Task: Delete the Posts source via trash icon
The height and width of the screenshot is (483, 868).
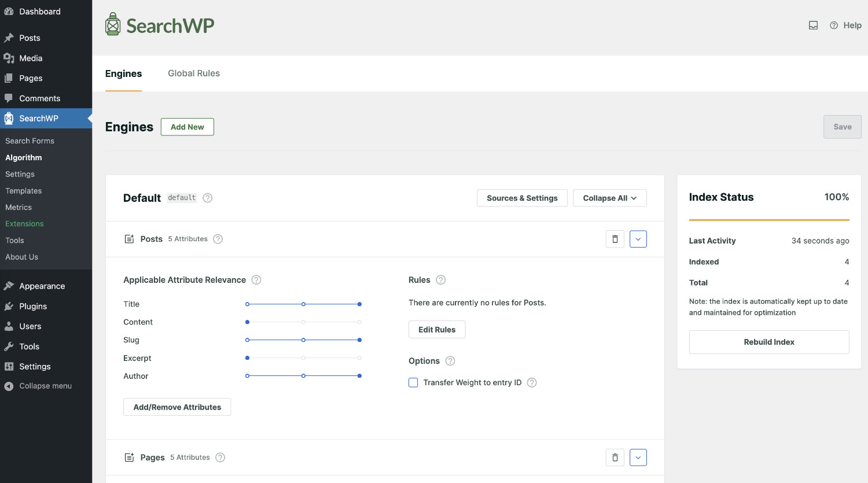Action: [x=615, y=239]
